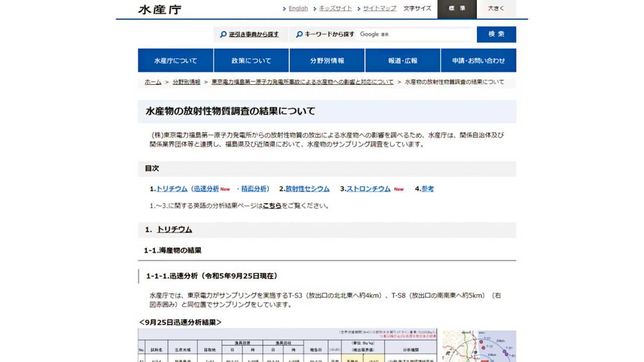The image size is (644, 362).
Task: Open the 分野別情報 menu
Action: coord(327,60)
